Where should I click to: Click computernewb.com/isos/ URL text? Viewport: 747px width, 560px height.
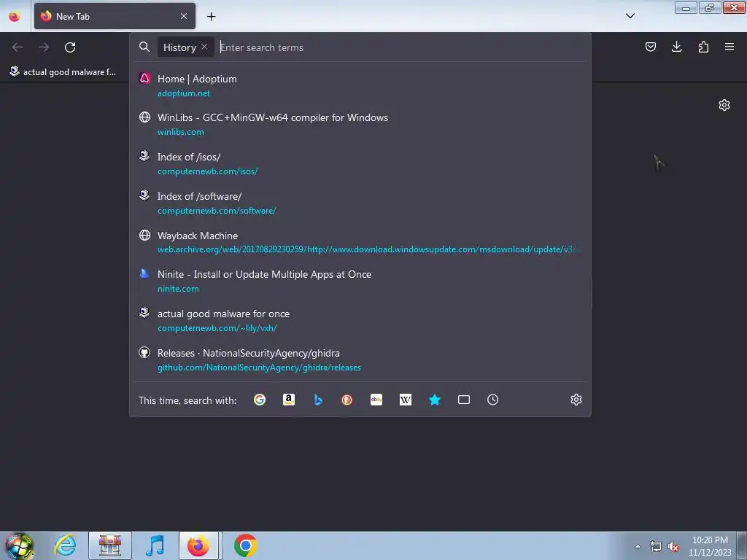click(208, 171)
